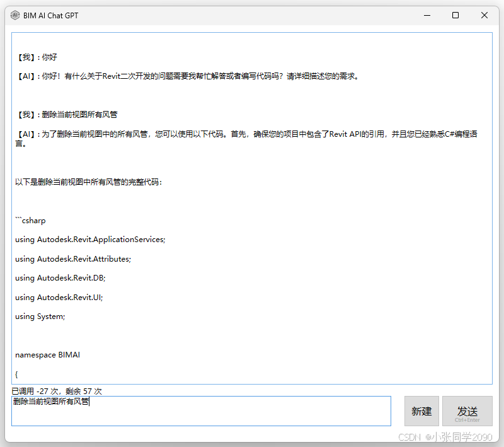Click 'namespace BIMAI' line
Screen dimensions: 504x447
pos(48,355)
